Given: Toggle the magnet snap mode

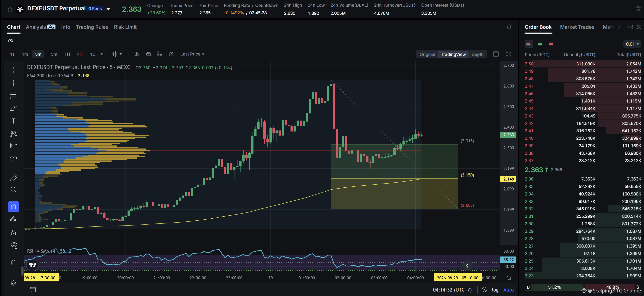Looking at the screenshot, I should (14, 207).
